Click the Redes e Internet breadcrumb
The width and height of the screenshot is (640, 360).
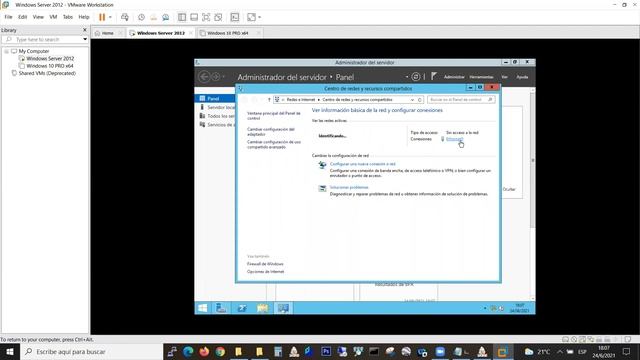[301, 100]
